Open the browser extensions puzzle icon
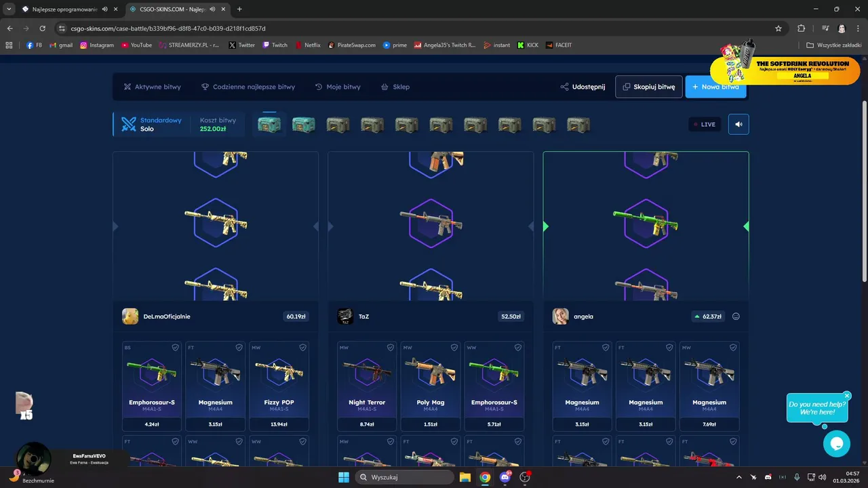Image resolution: width=868 pixels, height=488 pixels. pyautogui.click(x=801, y=28)
